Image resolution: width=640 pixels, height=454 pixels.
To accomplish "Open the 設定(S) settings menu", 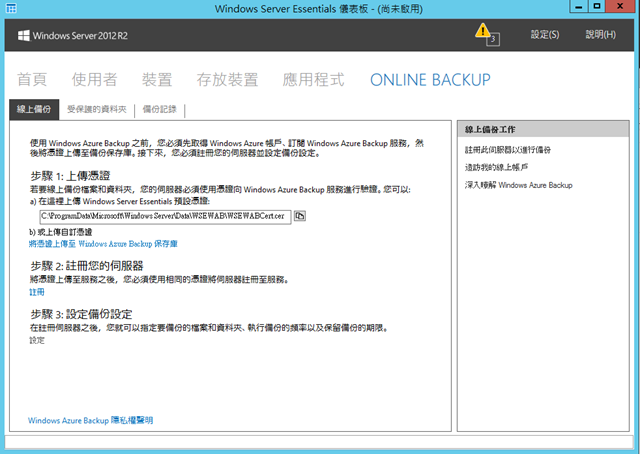I will 545,35.
